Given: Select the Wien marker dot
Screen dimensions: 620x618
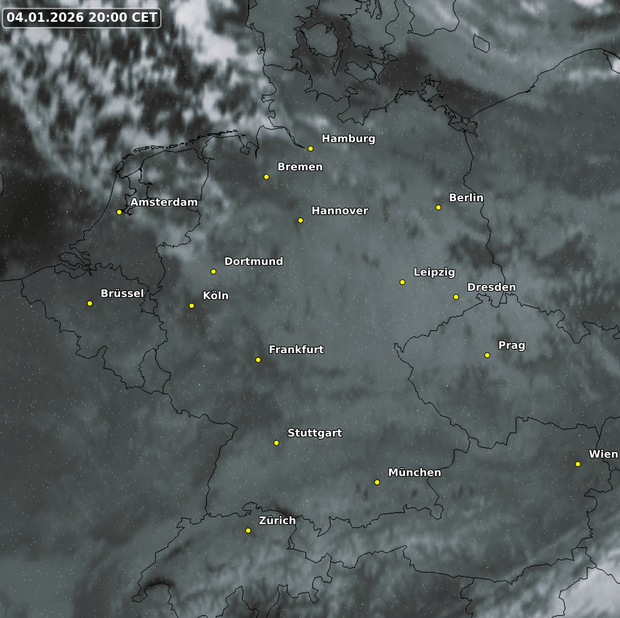Looking at the screenshot, I should coord(578,463).
